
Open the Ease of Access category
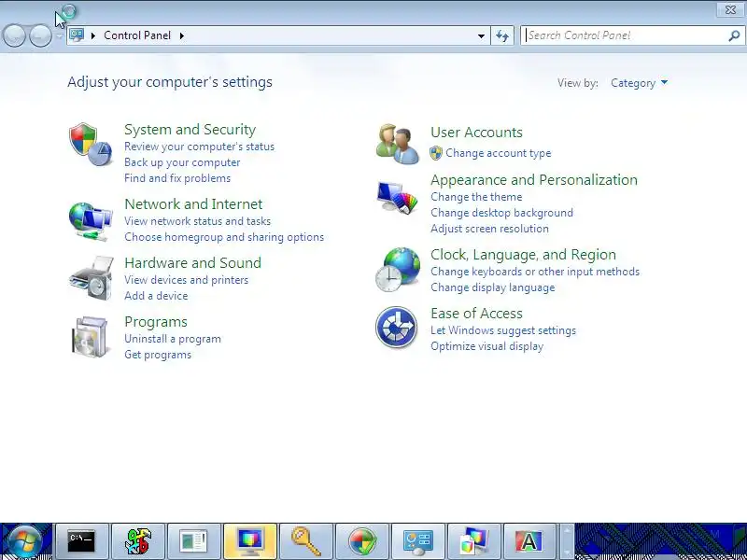[476, 314]
